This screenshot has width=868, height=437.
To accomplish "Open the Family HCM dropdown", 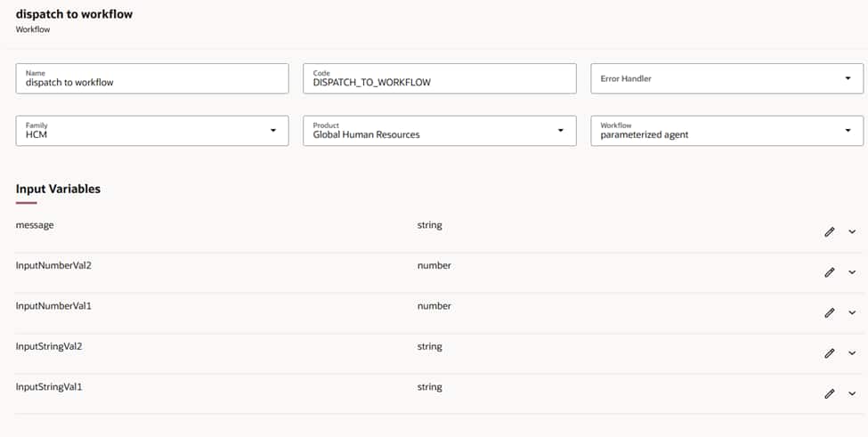I will (x=273, y=131).
